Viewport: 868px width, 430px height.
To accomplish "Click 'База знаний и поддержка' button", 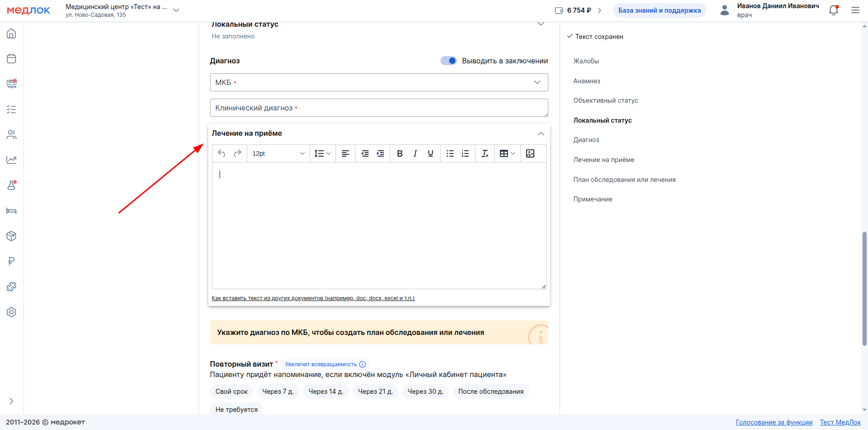I will (x=659, y=10).
